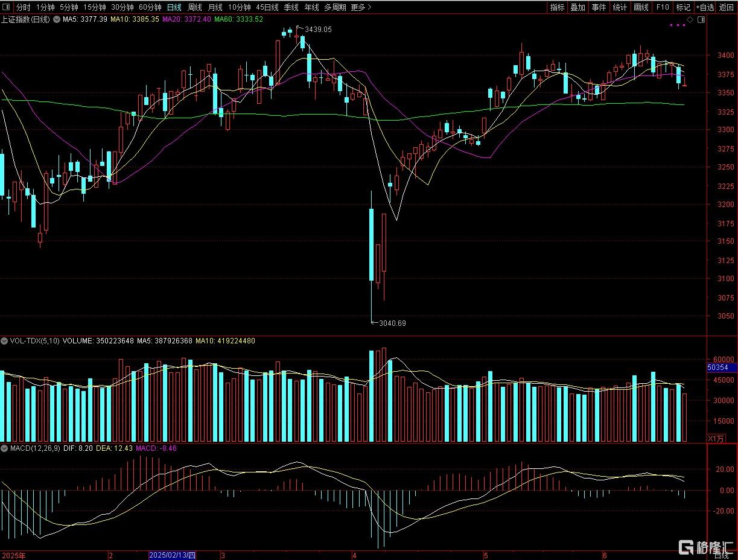Screen dimensions: 738x560
Task: Switch to the 分时 time-sharing chart
Action: click(x=23, y=7)
